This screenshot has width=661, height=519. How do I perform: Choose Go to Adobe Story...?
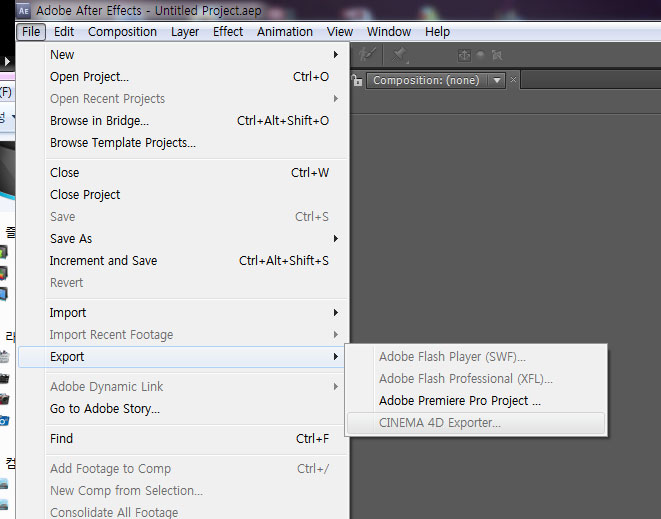click(183, 409)
